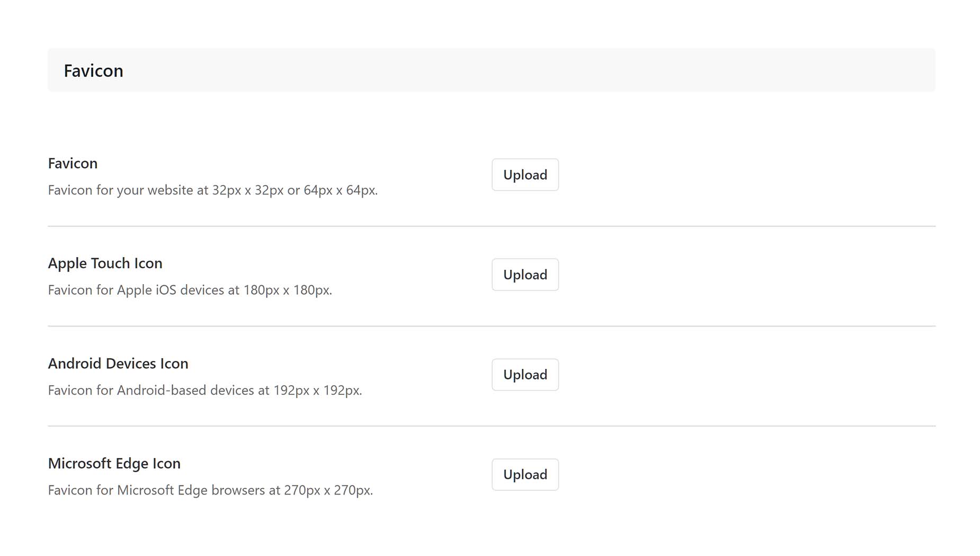The image size is (980, 556).
Task: Click the Android Devices Icon heading
Action: (x=118, y=363)
